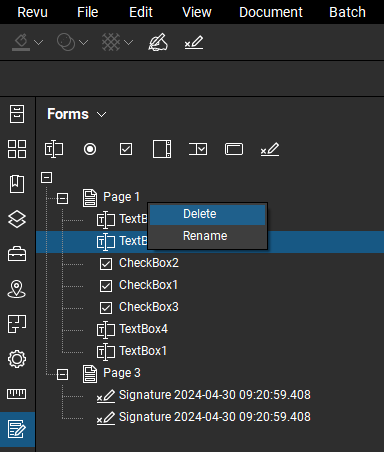The height and width of the screenshot is (452, 384).
Task: Open the highlighter tool dropdown arrow
Action: (39, 42)
